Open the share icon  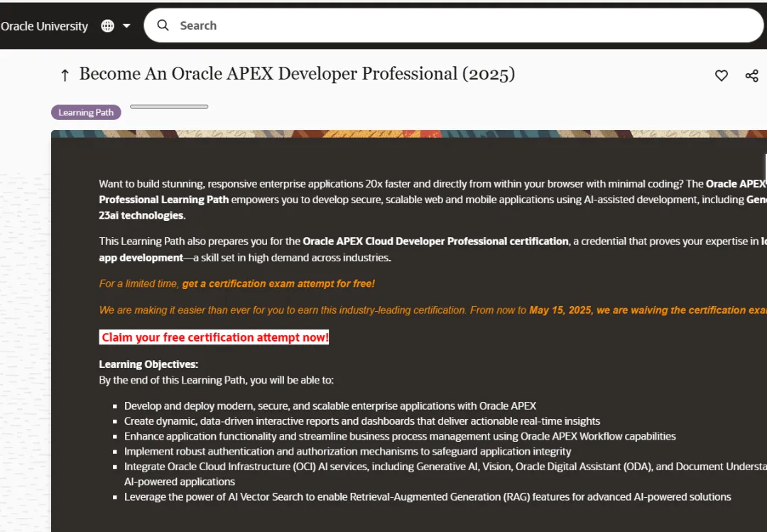[752, 75]
